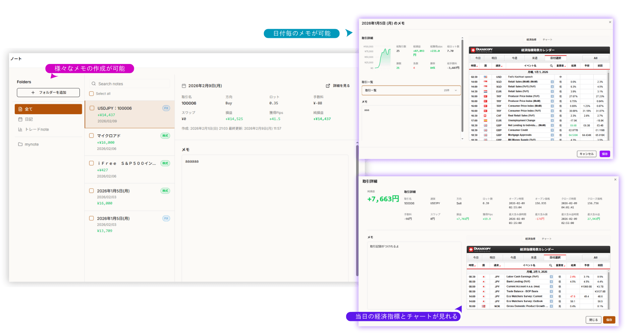
Task: Click the memo text area containing 取引記録がつけれるよ
Action: (414, 275)
